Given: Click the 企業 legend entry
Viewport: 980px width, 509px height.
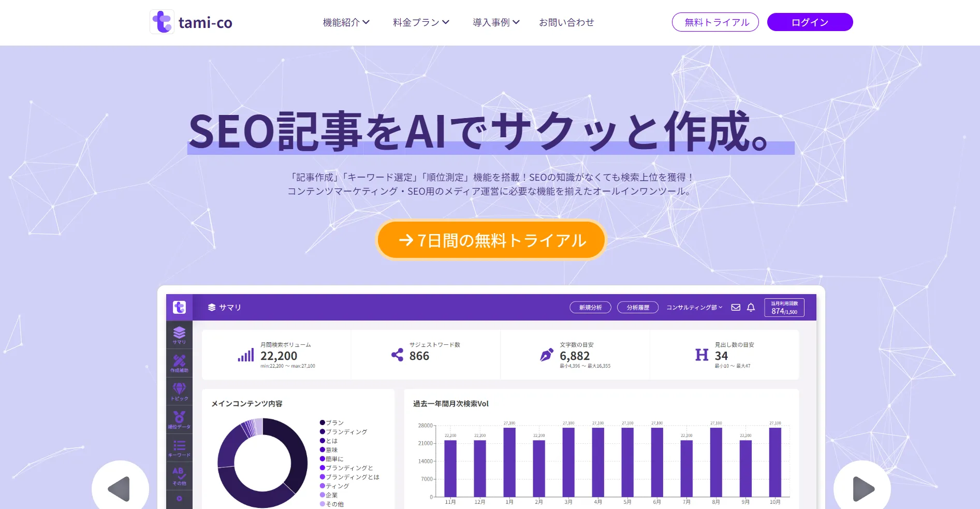Looking at the screenshot, I should [329, 495].
